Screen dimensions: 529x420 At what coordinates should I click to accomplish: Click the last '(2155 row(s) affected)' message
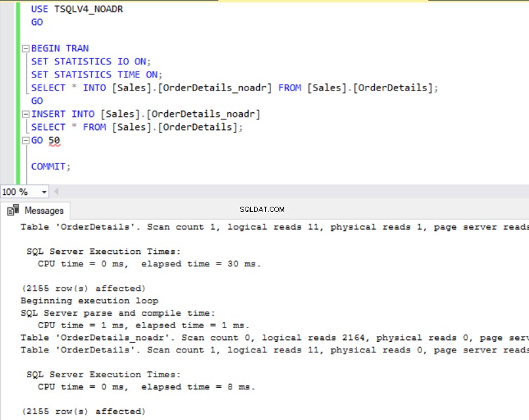click(x=83, y=411)
